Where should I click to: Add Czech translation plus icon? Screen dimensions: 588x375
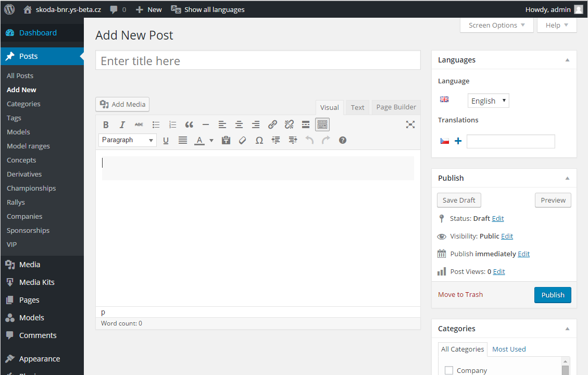(x=458, y=141)
